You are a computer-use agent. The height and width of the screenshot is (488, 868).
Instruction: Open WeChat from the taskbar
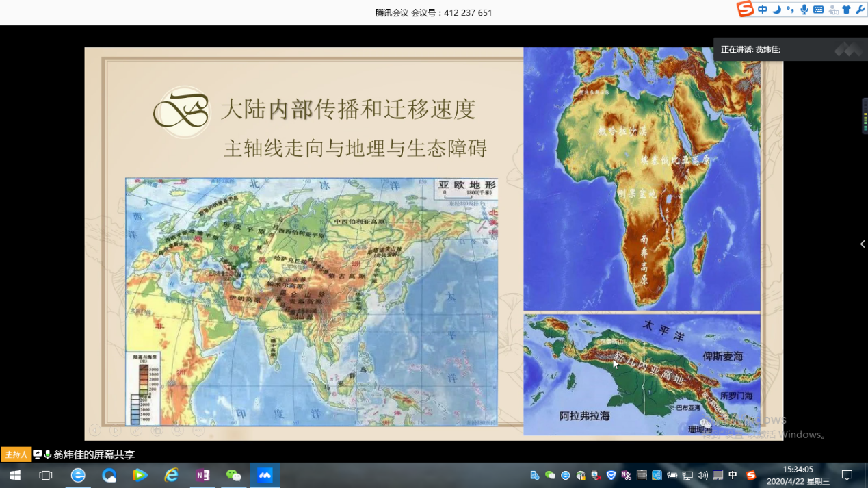pyautogui.click(x=233, y=475)
